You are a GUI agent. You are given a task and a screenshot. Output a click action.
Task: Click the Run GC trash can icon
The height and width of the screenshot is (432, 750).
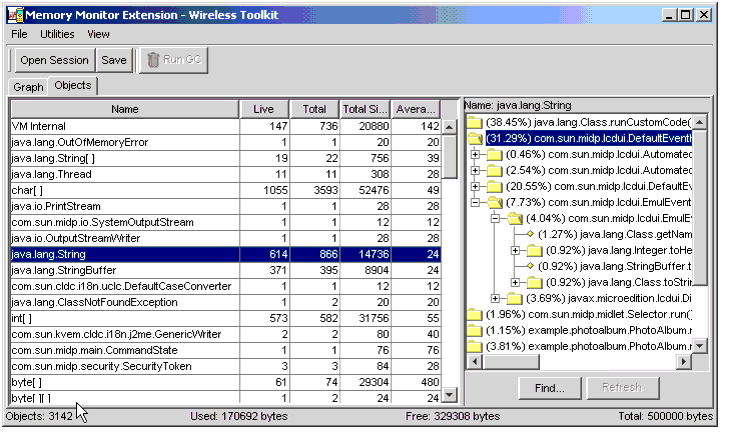click(x=153, y=60)
